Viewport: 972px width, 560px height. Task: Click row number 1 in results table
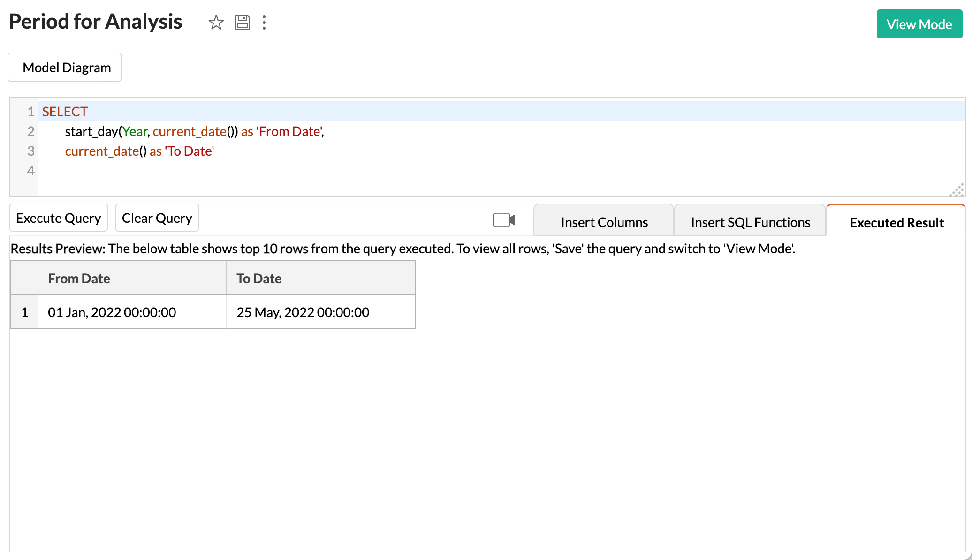click(24, 312)
